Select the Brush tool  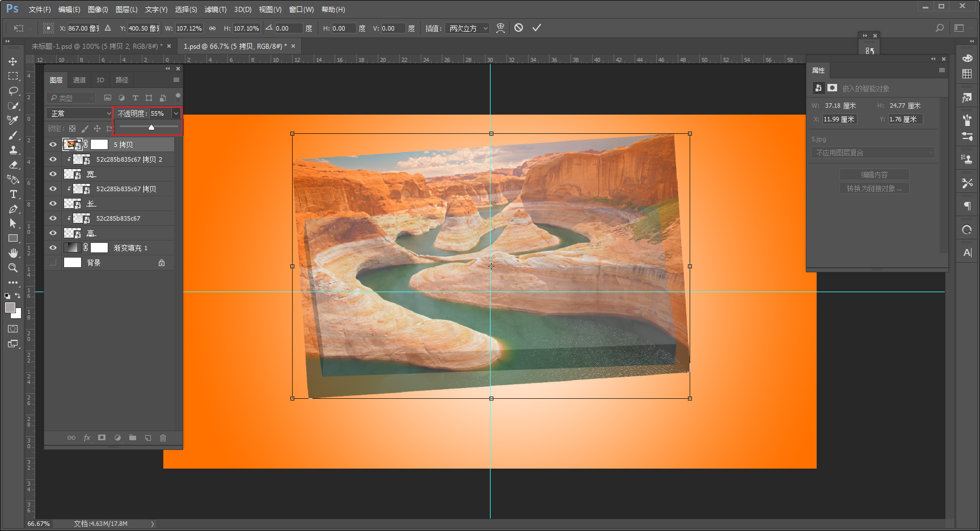tap(12, 135)
